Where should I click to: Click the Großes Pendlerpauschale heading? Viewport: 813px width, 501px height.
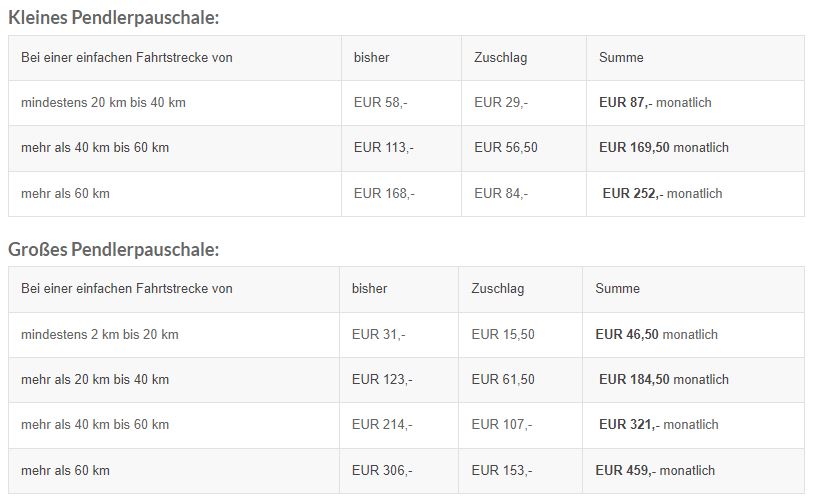[x=114, y=249]
